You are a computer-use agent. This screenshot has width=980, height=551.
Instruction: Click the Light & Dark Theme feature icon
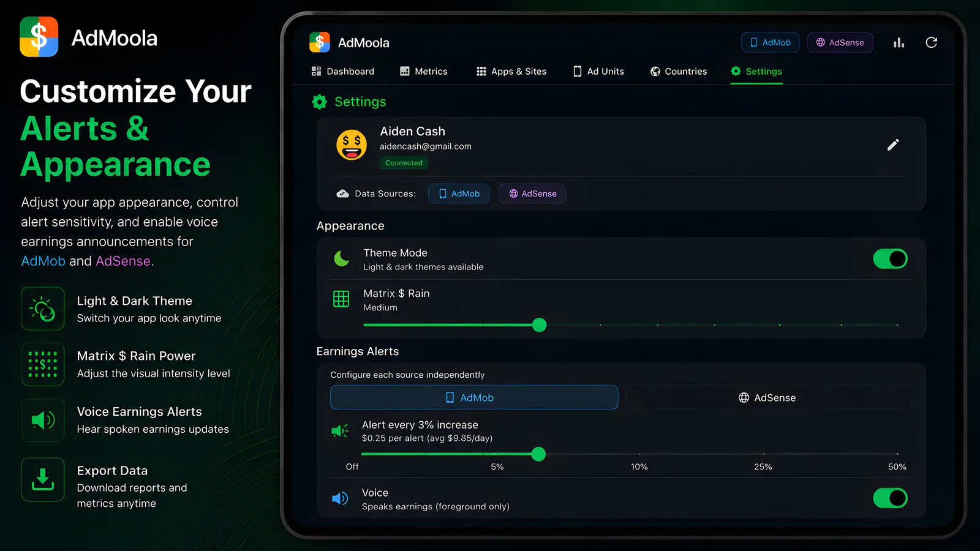coord(43,309)
